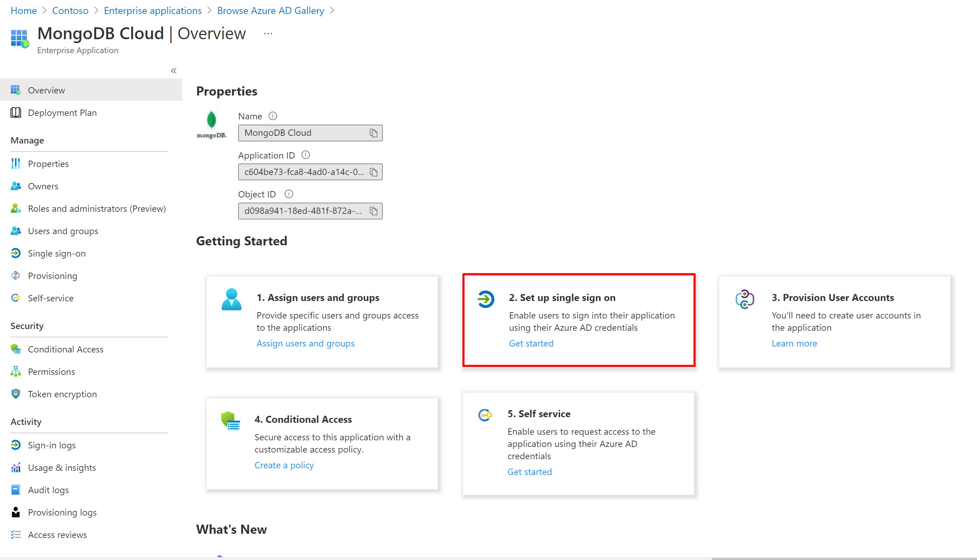Go to Enterprise applications breadcrumb
Screen dimensions: 977x560
pos(152,11)
